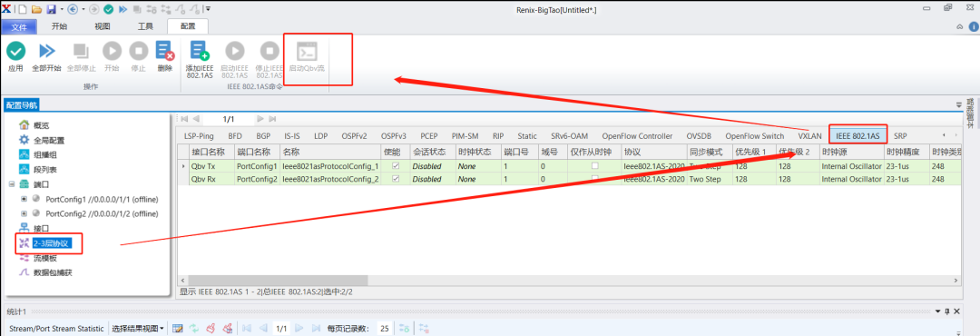This screenshot has height=336, width=980.
Task: Switch to the 开始 ribbon tab
Action: tap(59, 26)
